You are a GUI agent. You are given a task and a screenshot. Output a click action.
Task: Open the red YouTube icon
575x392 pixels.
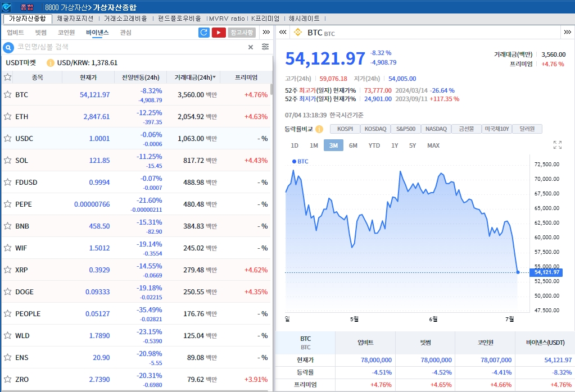point(219,32)
